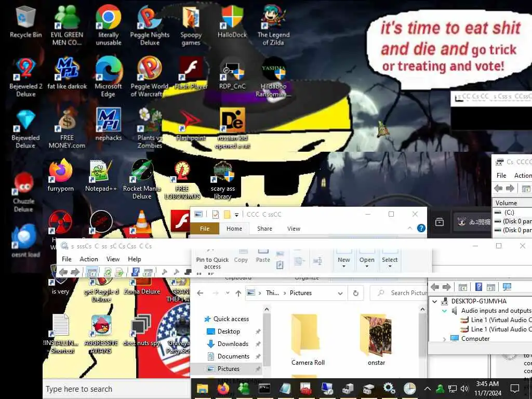
Task: Click the Up arrow in Explorer navigation
Action: (x=238, y=293)
